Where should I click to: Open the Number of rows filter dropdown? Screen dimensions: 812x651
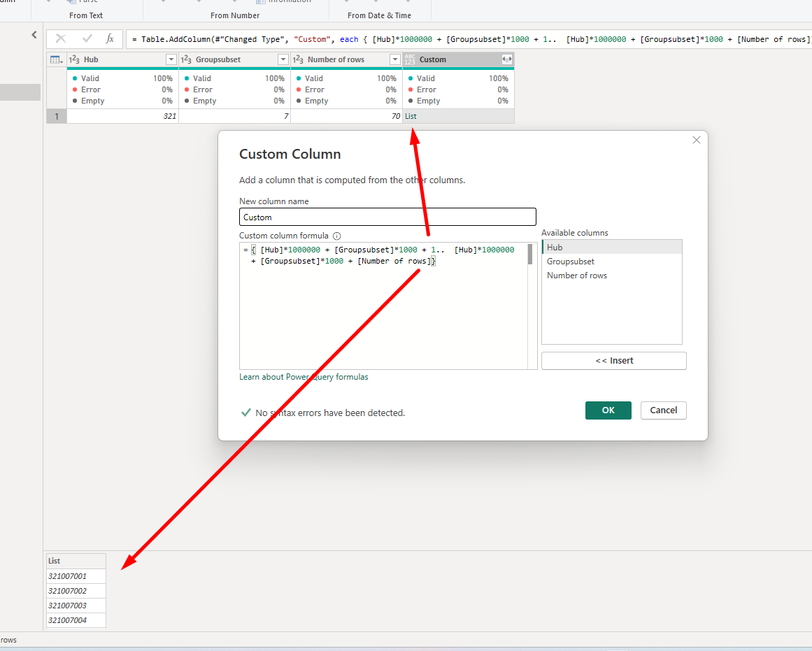pos(394,59)
